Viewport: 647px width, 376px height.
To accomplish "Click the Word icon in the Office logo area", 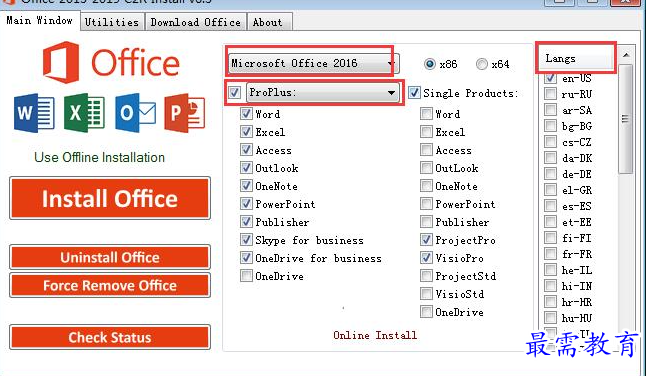I will [x=34, y=113].
